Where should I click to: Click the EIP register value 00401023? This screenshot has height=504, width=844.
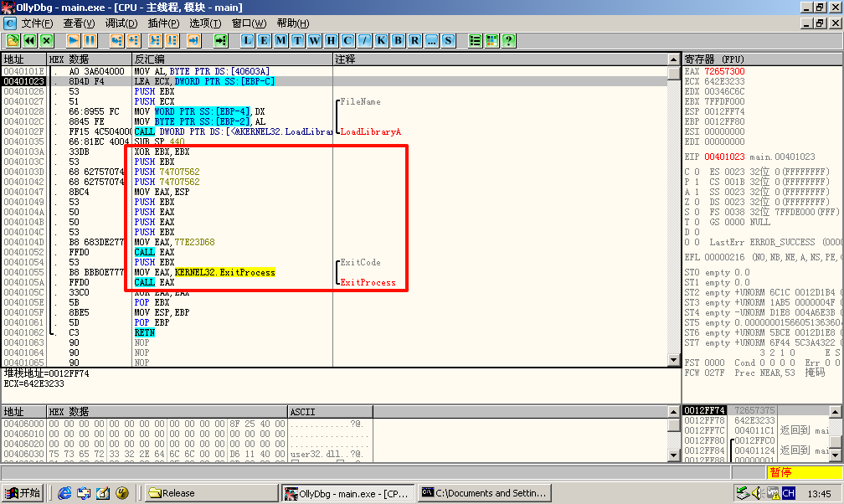point(724,157)
